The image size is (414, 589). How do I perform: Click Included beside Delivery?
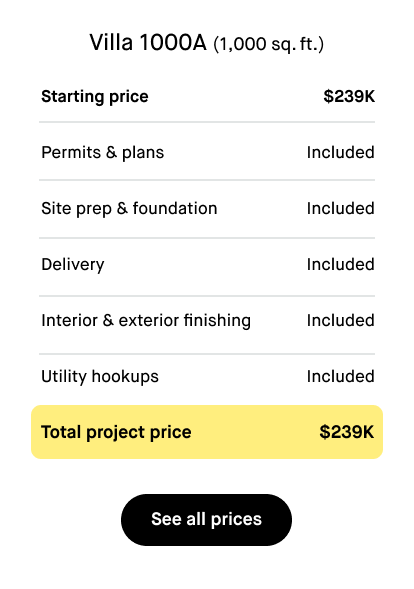pyautogui.click(x=340, y=264)
